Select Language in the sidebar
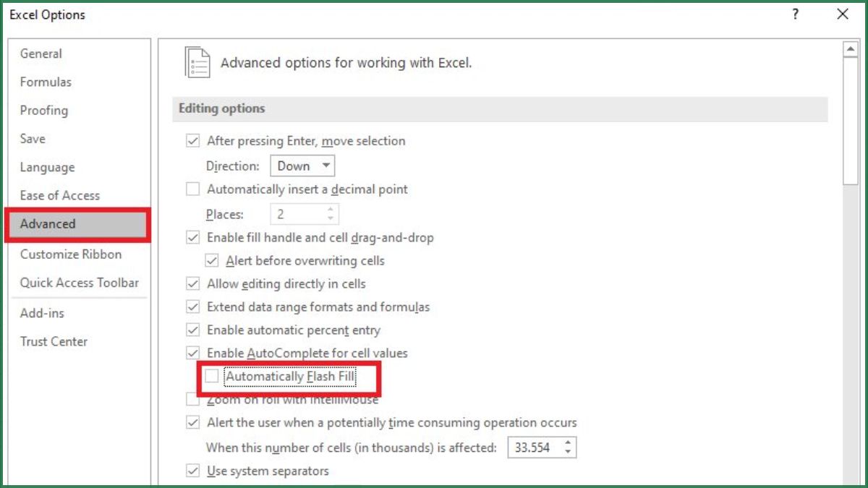The image size is (868, 488). pyautogui.click(x=47, y=167)
